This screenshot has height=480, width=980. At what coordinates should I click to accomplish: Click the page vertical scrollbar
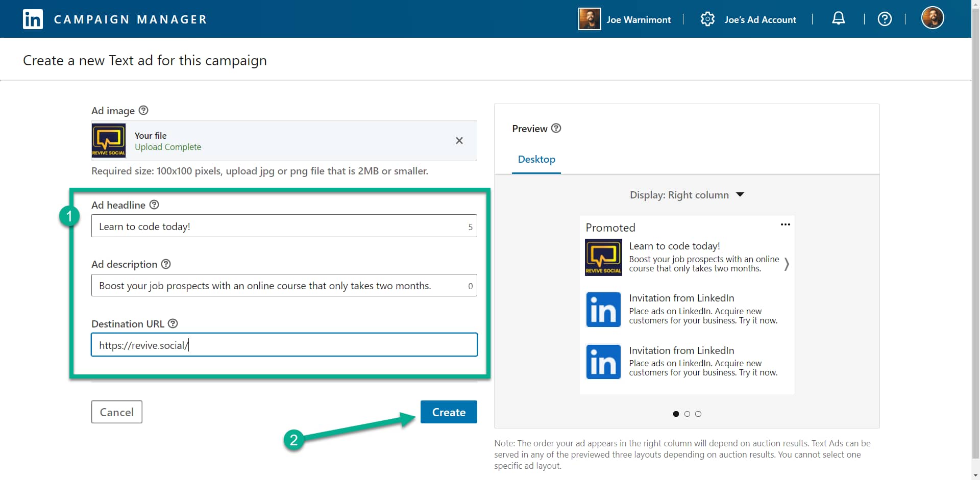[975, 235]
